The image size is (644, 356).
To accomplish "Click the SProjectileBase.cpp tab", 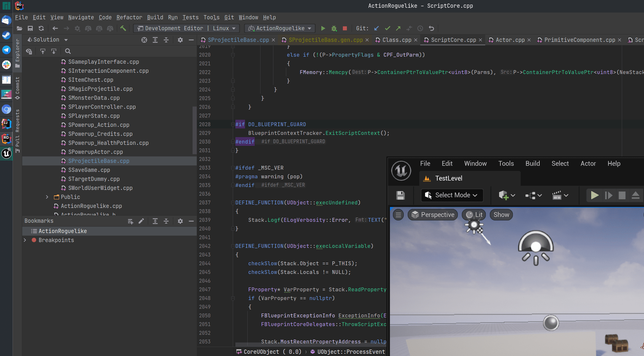I will pos(239,40).
